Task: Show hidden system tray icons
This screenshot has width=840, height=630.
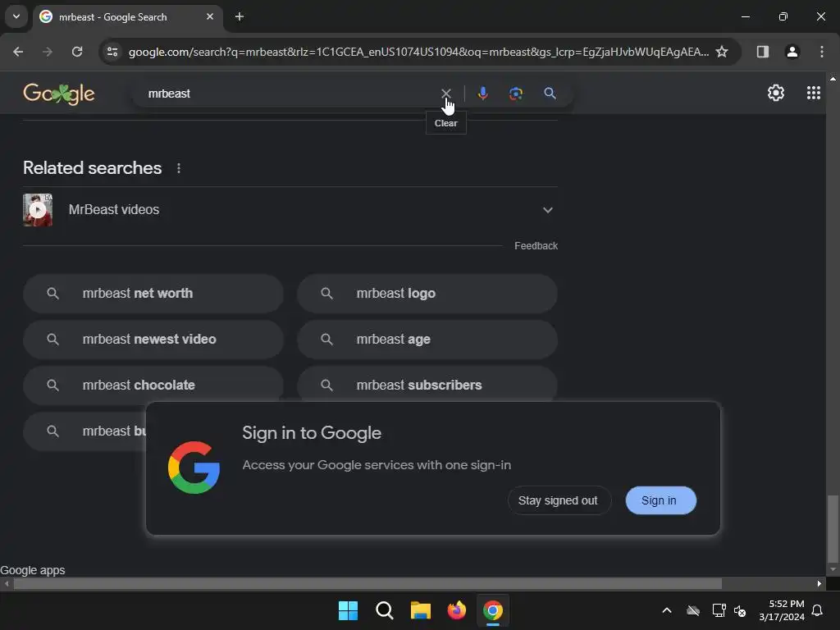Action: click(666, 610)
